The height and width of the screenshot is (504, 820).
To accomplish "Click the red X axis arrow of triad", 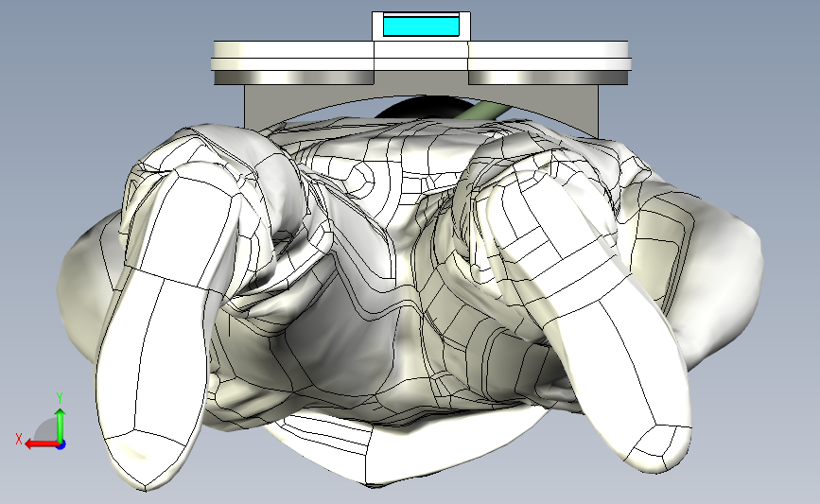I will click(x=41, y=444).
